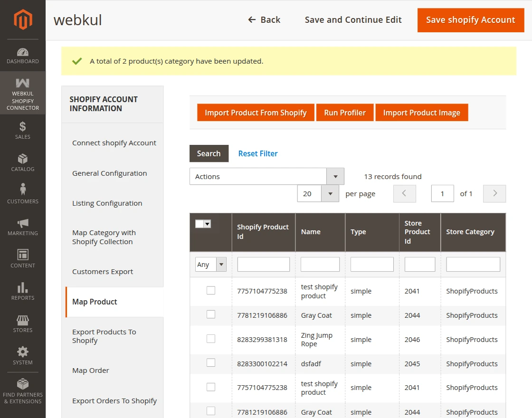
Task: Tick the first Gray Coat row checkbox
Action: [x=211, y=314]
